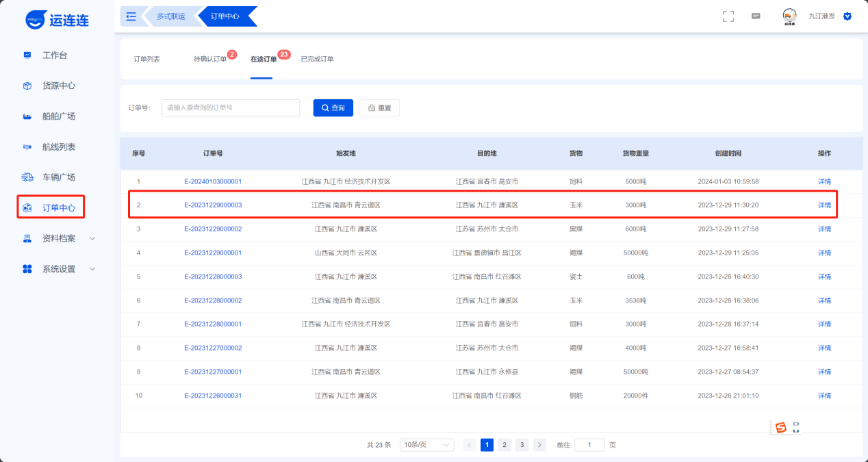Go to 货源中心 in sidebar
Screen dimensions: 868x462
coord(58,86)
